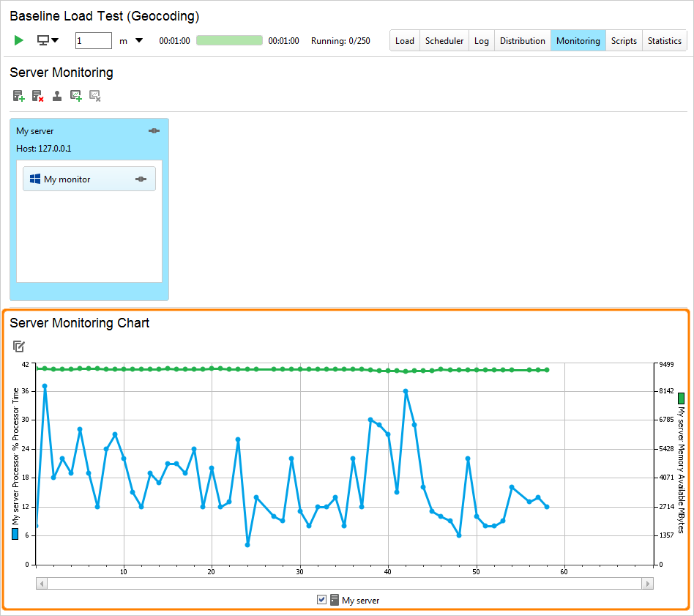Click the chart's horizontal scrollbar right arrow
The height and width of the screenshot is (616, 694).
[x=647, y=583]
